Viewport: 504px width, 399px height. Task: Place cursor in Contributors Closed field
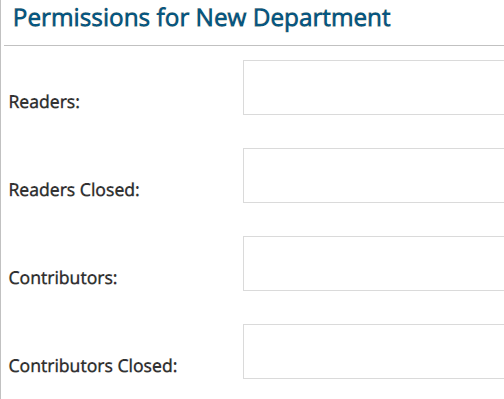click(374, 351)
